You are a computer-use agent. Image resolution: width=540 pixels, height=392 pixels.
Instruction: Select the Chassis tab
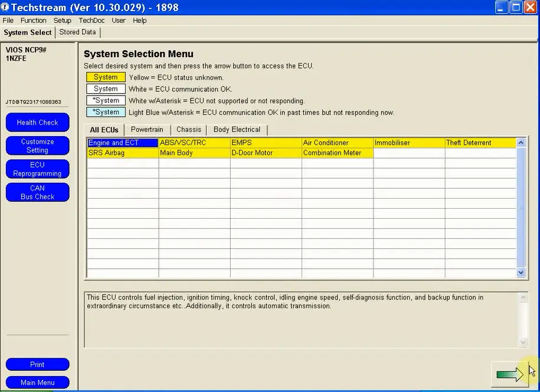[x=189, y=130]
